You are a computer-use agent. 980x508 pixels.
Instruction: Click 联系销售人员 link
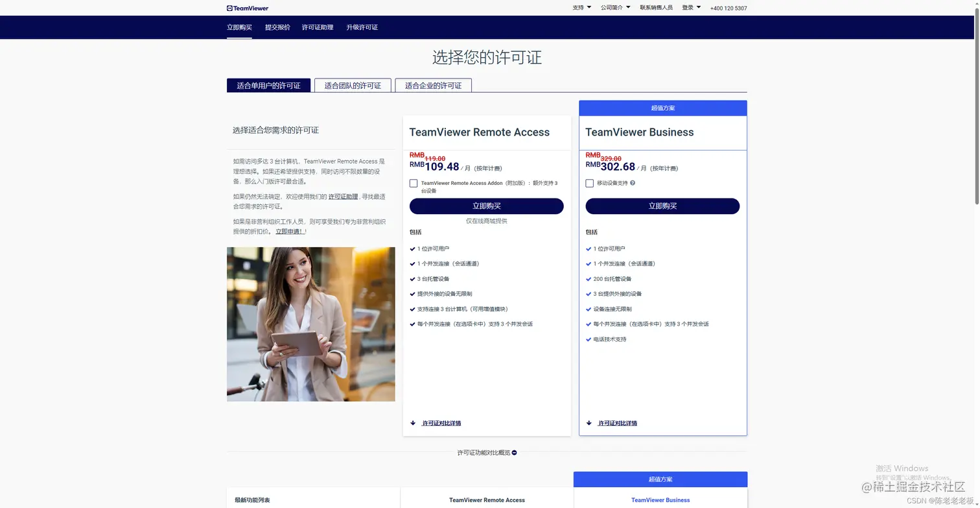coord(656,8)
